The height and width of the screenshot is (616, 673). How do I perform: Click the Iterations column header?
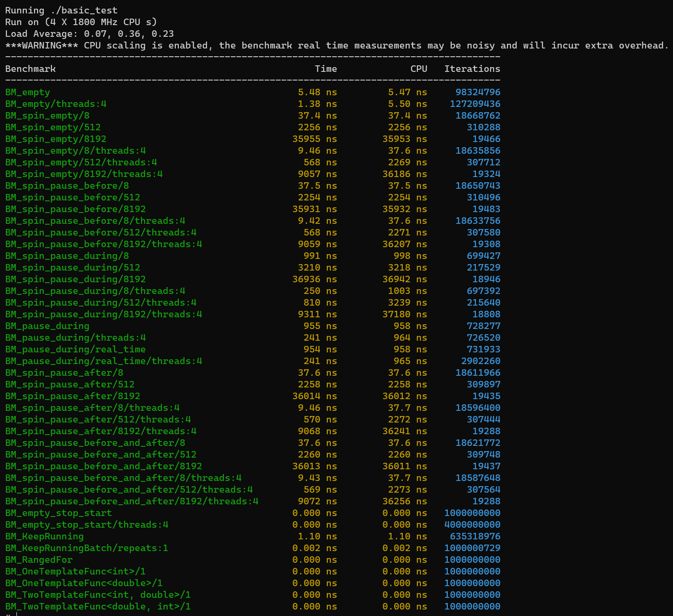(x=472, y=69)
